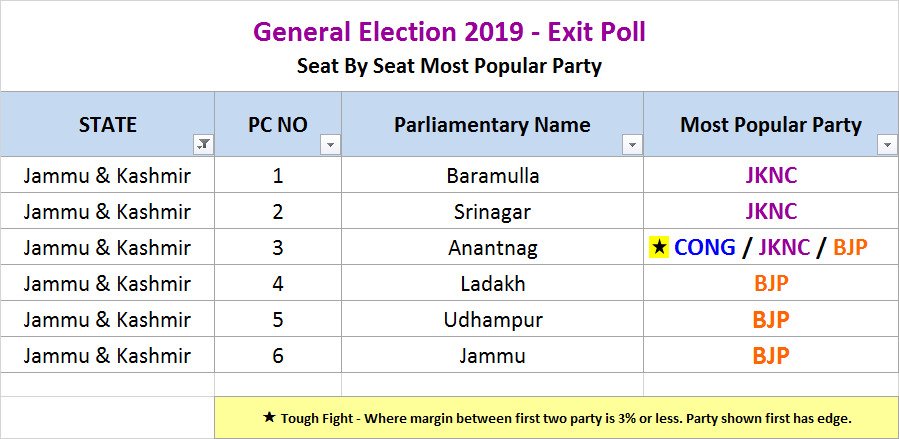This screenshot has height=439, width=899.
Task: Click the Udhampur cell
Action: click(492, 320)
